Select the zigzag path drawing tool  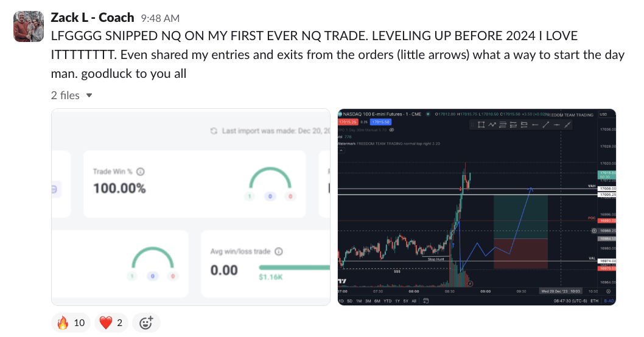[x=492, y=125]
